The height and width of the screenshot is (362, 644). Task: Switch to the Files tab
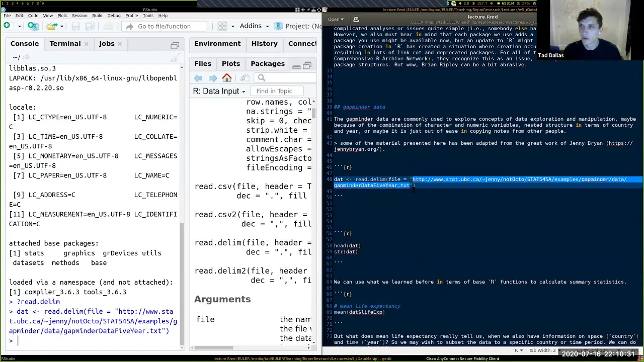[203, 64]
